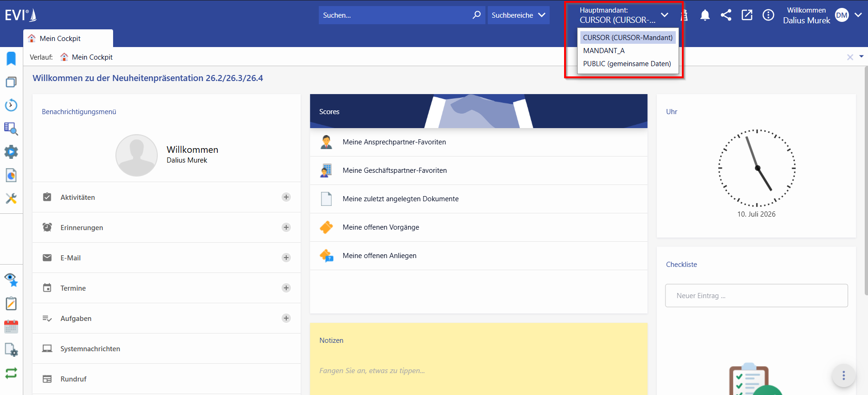Open the Suchbereiche dropdown
This screenshot has width=868, height=395.
tap(518, 15)
